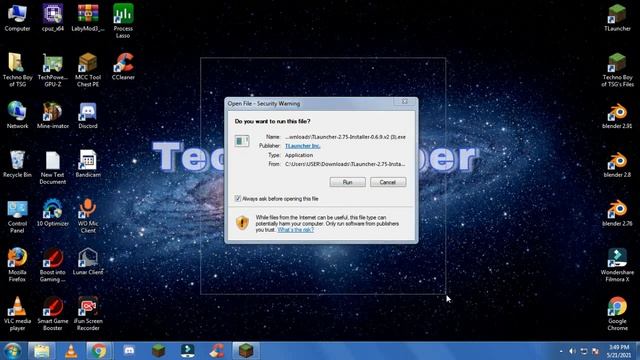The width and height of the screenshot is (640, 360).
Task: Open Discord from the taskbar
Action: [x=129, y=351]
